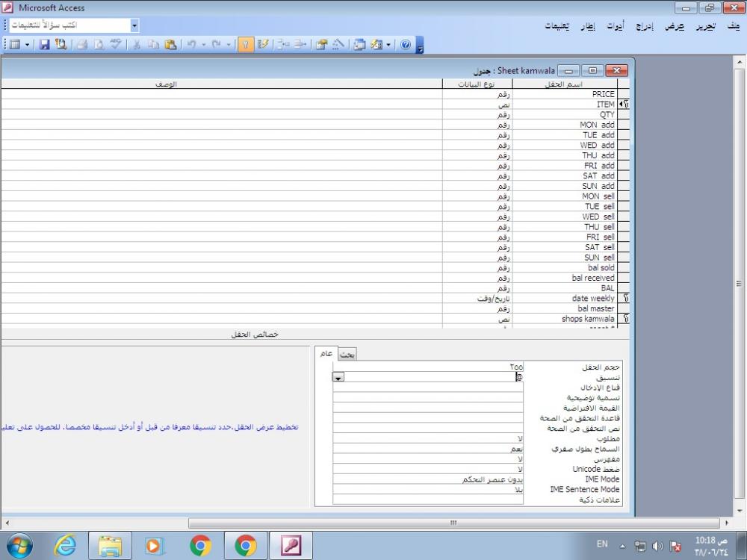Open the تعليمات (Help) menu
Screen dimensions: 747x560
click(557, 25)
